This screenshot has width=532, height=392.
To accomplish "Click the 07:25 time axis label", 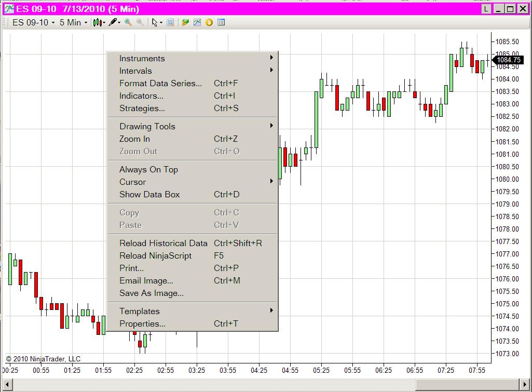I will point(445,370).
